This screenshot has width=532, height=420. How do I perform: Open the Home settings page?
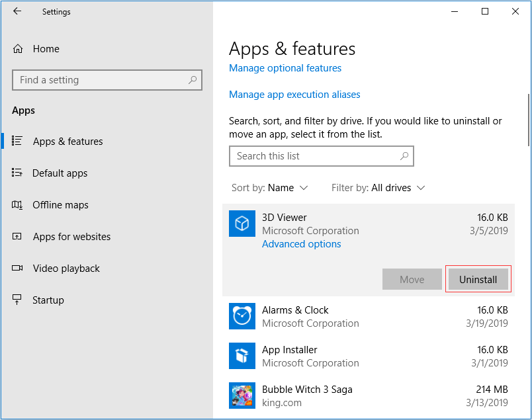point(46,49)
